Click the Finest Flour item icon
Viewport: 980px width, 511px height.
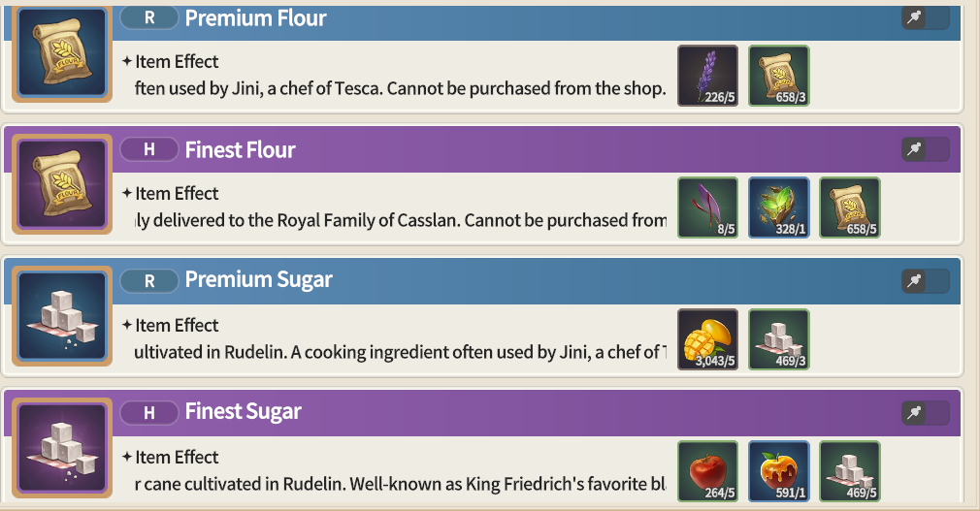pos(62,184)
